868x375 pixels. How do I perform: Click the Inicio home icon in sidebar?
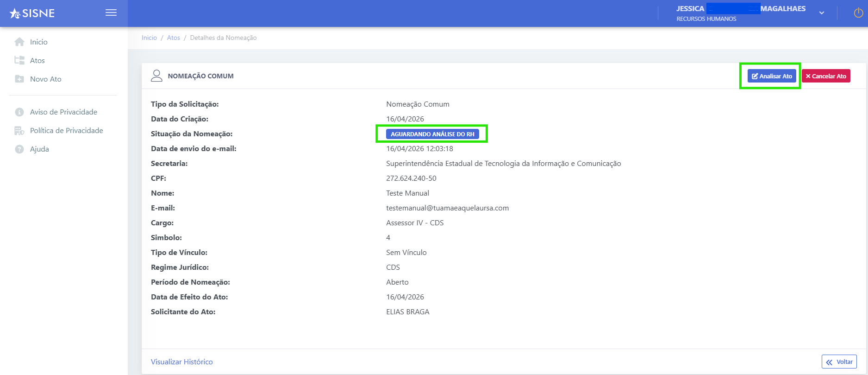[19, 42]
